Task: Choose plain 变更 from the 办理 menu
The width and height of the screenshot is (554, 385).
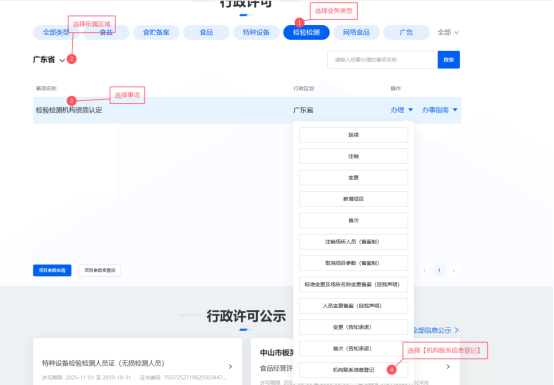Action: pos(353,178)
